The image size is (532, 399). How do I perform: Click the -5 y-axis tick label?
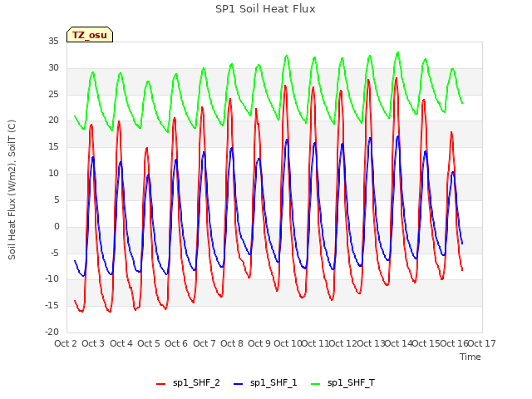click(x=55, y=253)
